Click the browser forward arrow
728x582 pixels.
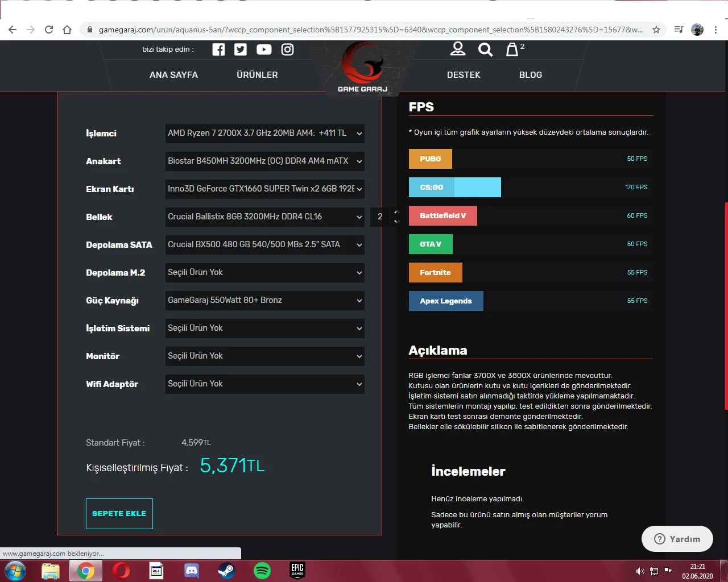[x=31, y=30]
